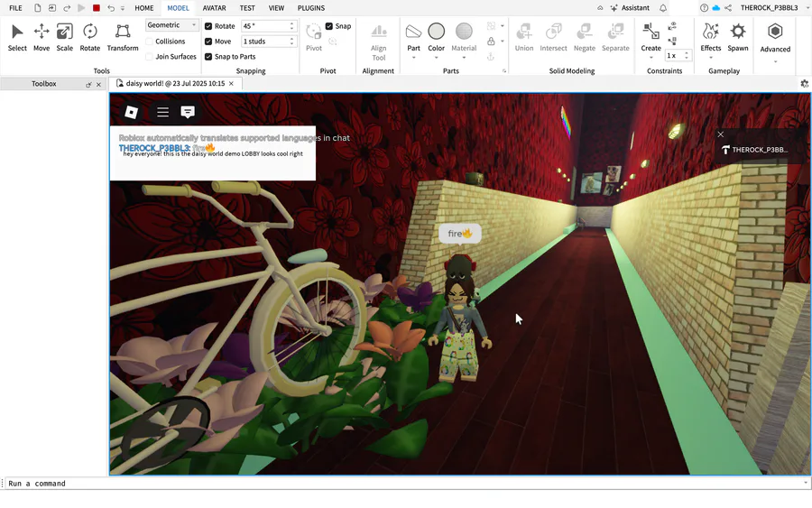Create a new file icon
This screenshot has width=812, height=508.
(x=37, y=8)
